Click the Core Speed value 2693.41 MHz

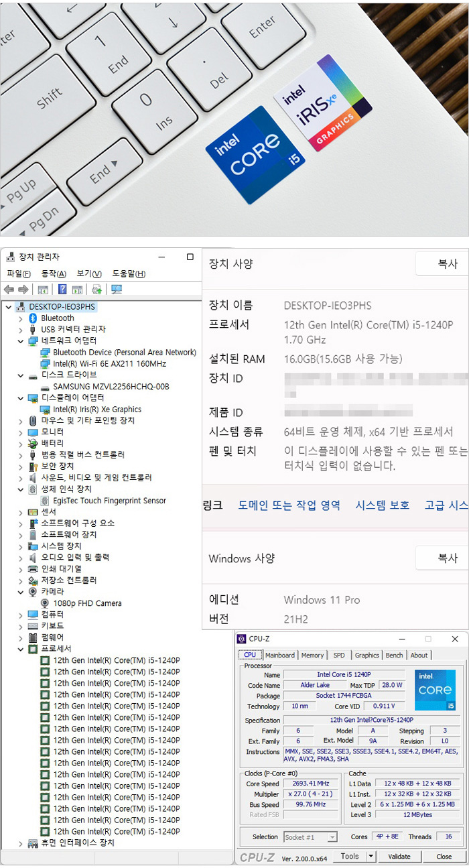(311, 784)
